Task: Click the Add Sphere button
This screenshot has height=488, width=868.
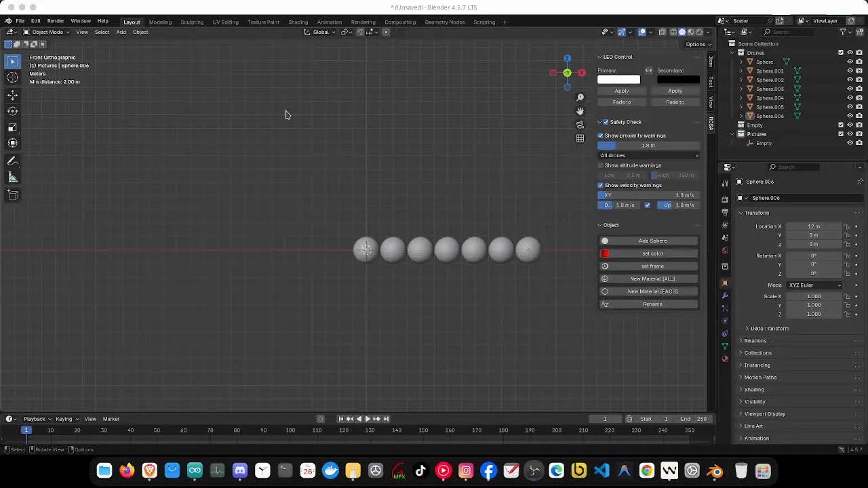Action: [x=649, y=241]
